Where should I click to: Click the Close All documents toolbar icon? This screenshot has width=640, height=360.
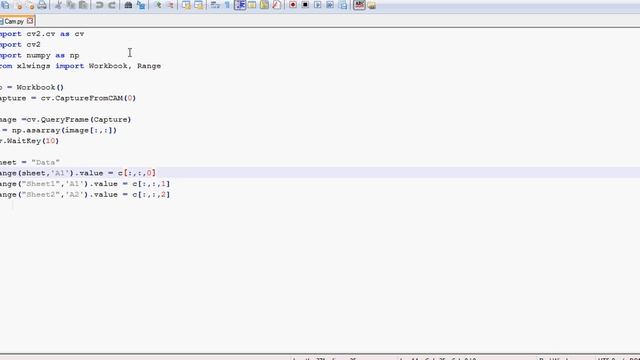pyautogui.click(x=31, y=5)
